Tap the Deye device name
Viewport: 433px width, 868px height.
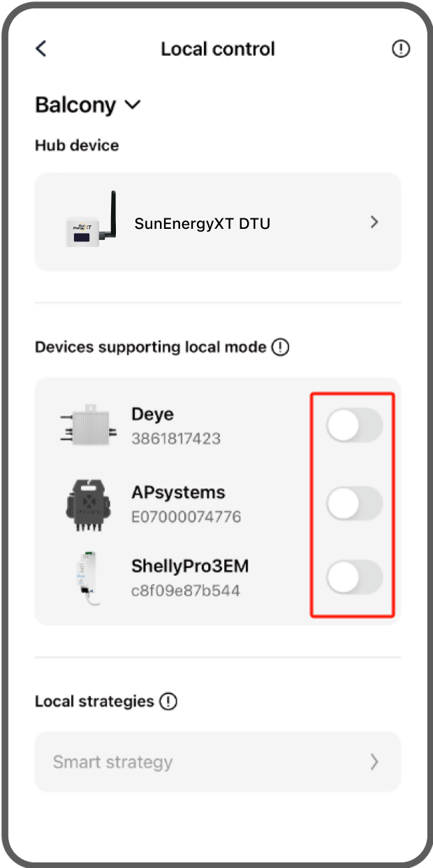pos(152,414)
